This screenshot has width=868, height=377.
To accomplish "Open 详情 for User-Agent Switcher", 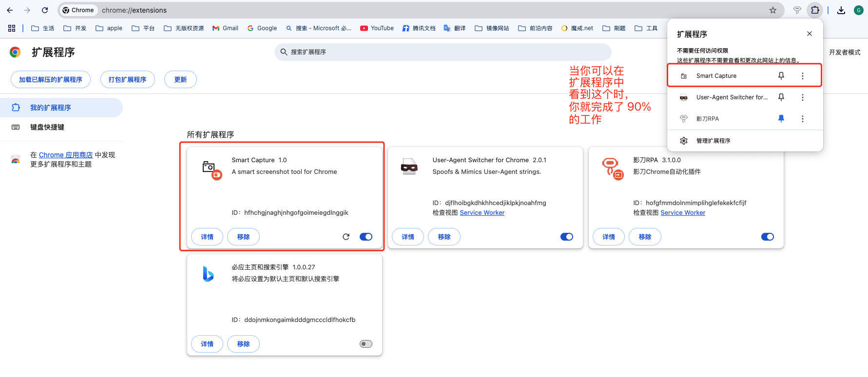I will point(408,237).
